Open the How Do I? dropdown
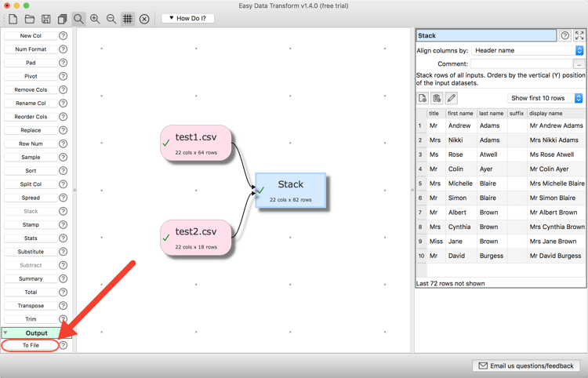This screenshot has height=378, width=588. point(187,18)
